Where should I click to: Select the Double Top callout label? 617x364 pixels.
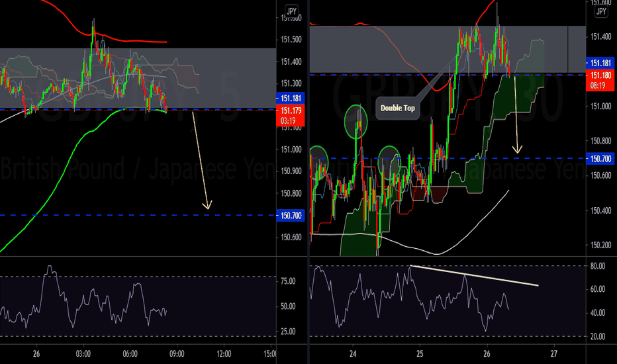point(397,108)
